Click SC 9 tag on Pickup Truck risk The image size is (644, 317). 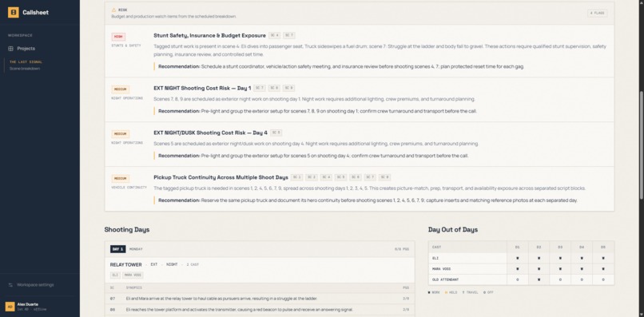point(384,177)
